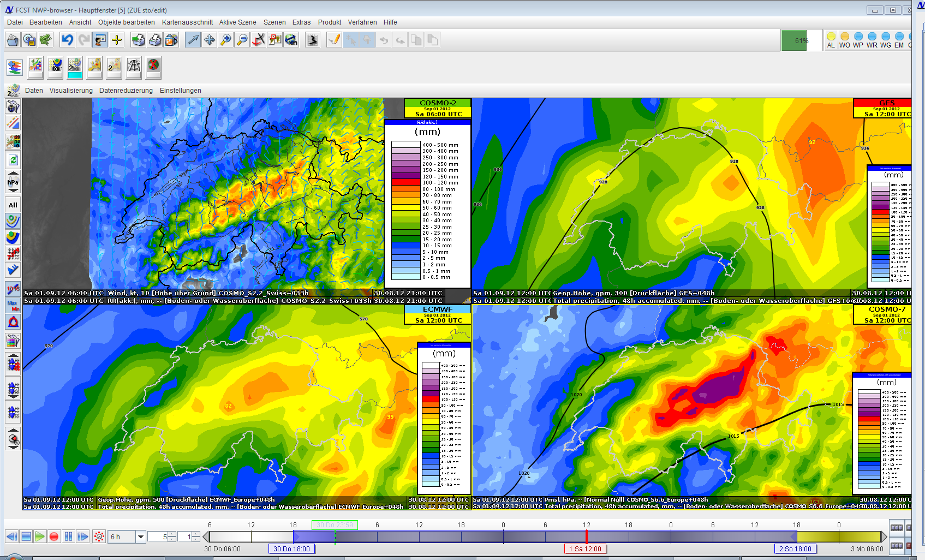Toggle the All levels button in sidebar
Image resolution: width=925 pixels, height=560 pixels.
[13, 205]
